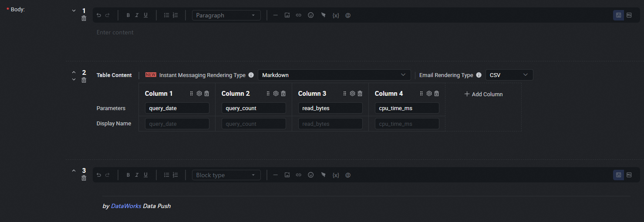Switch block 1 to Markdown mode
Screen dimensions: 644x222
click(x=629, y=15)
